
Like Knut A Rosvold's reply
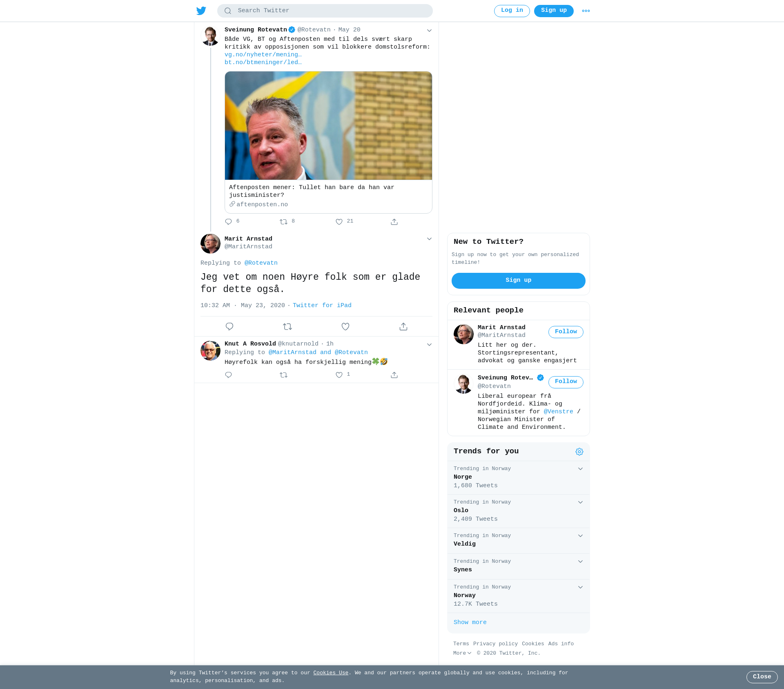click(x=339, y=375)
